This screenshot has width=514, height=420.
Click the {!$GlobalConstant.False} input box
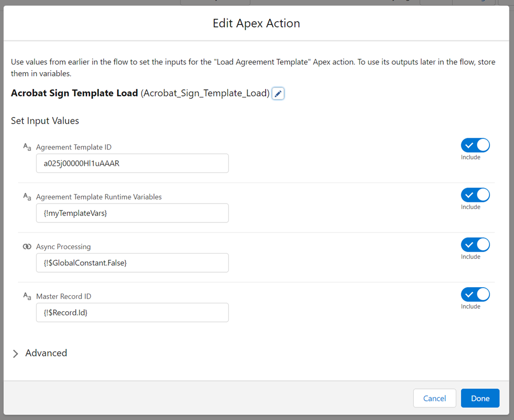pyautogui.click(x=132, y=263)
